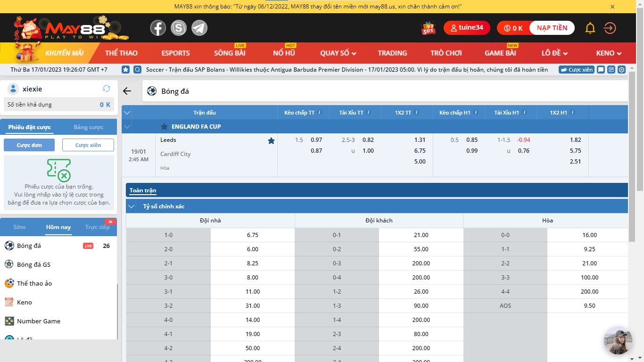
Task: Open the search icon in ticker bar
Action: pyautogui.click(x=137, y=70)
